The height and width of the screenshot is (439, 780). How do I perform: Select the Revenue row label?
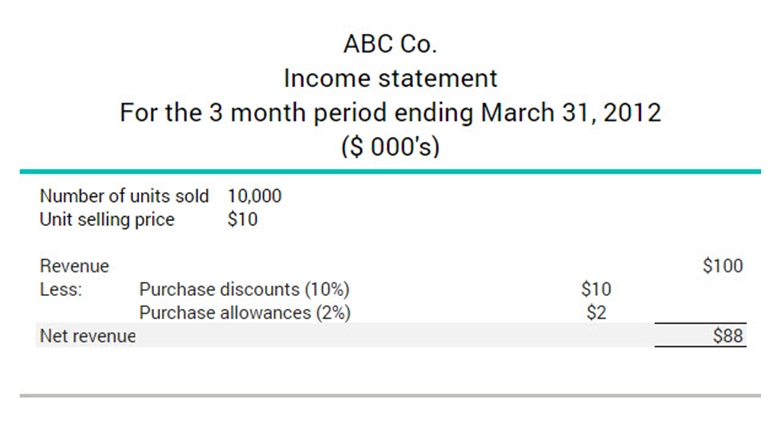(x=74, y=266)
